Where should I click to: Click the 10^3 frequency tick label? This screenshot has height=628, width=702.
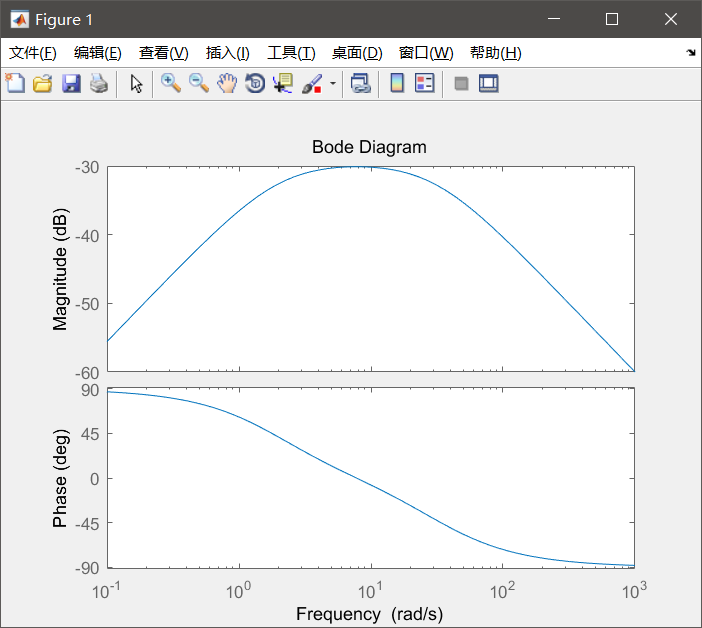[x=634, y=590]
